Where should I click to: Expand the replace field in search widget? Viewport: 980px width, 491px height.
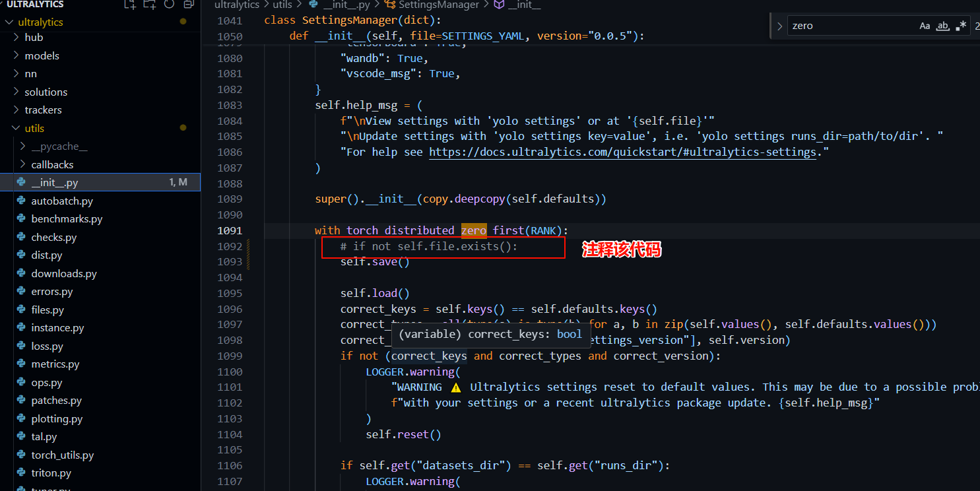point(779,25)
